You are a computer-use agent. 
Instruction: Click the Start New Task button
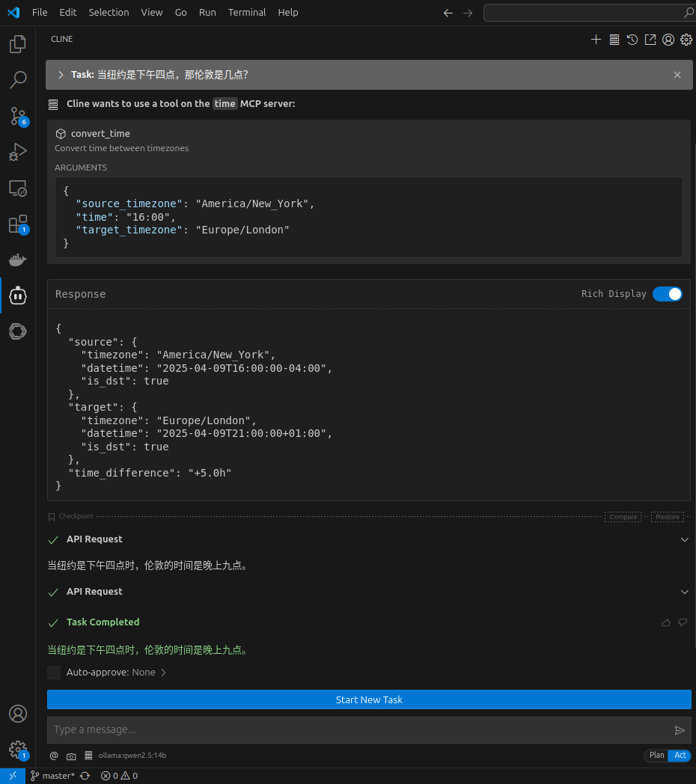tap(369, 700)
